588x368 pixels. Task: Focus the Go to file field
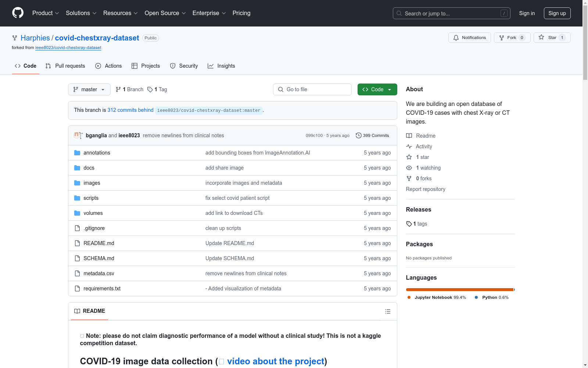(312, 89)
